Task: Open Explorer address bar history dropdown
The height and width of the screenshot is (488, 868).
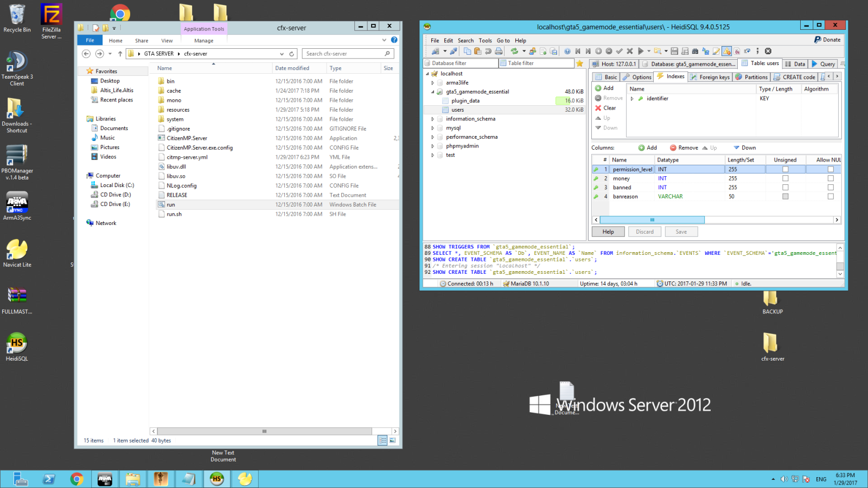Action: click(282, 54)
